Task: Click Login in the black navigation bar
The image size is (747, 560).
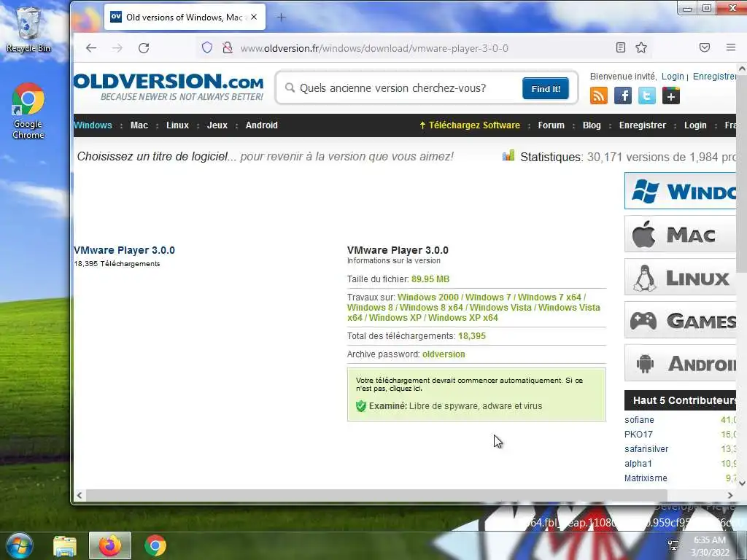Action: click(x=695, y=125)
